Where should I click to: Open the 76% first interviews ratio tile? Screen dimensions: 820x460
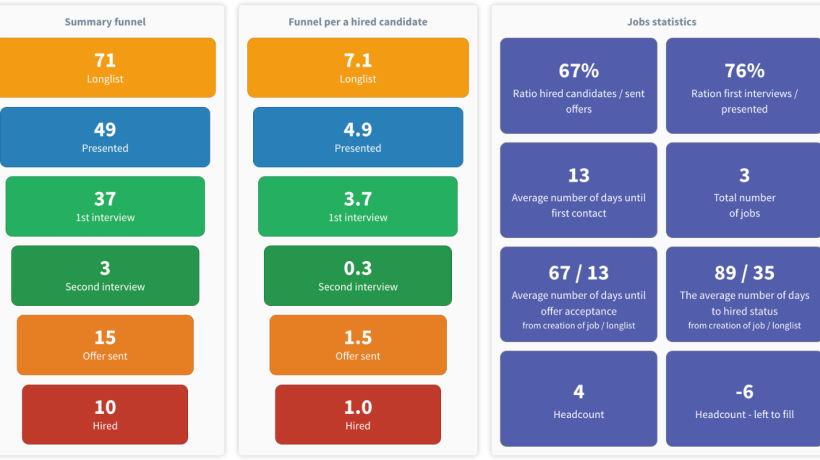(x=743, y=86)
